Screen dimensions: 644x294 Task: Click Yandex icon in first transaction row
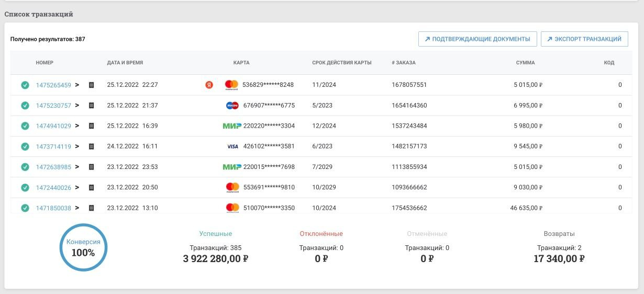point(209,85)
